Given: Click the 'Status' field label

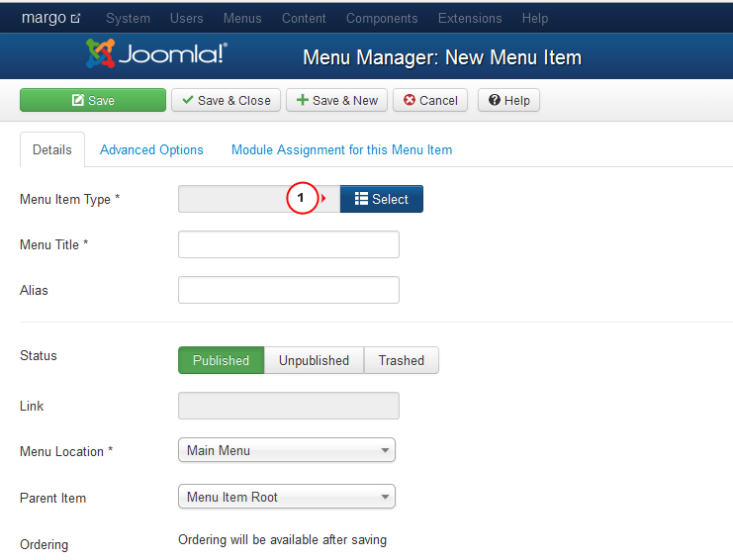Looking at the screenshot, I should click(39, 356).
